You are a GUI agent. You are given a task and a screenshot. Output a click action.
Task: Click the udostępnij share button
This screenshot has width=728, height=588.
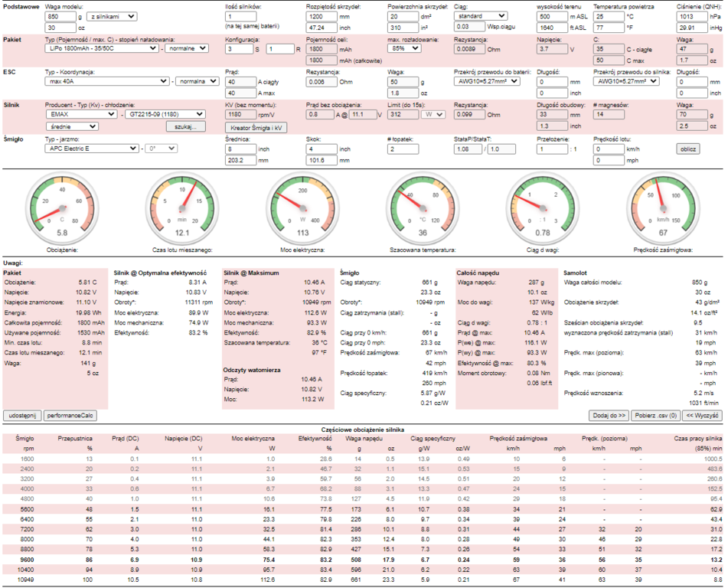tap(22, 414)
